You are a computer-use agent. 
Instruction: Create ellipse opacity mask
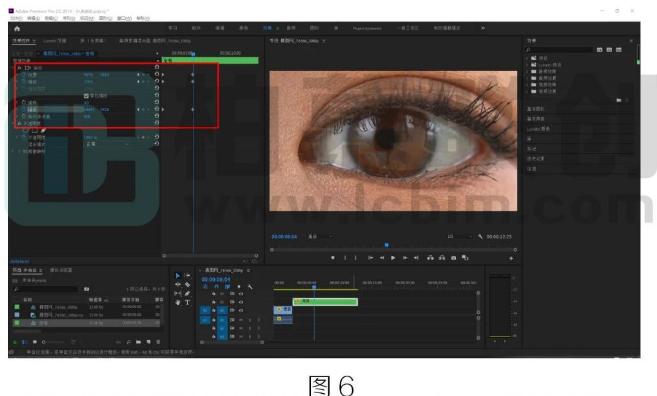[x=26, y=130]
